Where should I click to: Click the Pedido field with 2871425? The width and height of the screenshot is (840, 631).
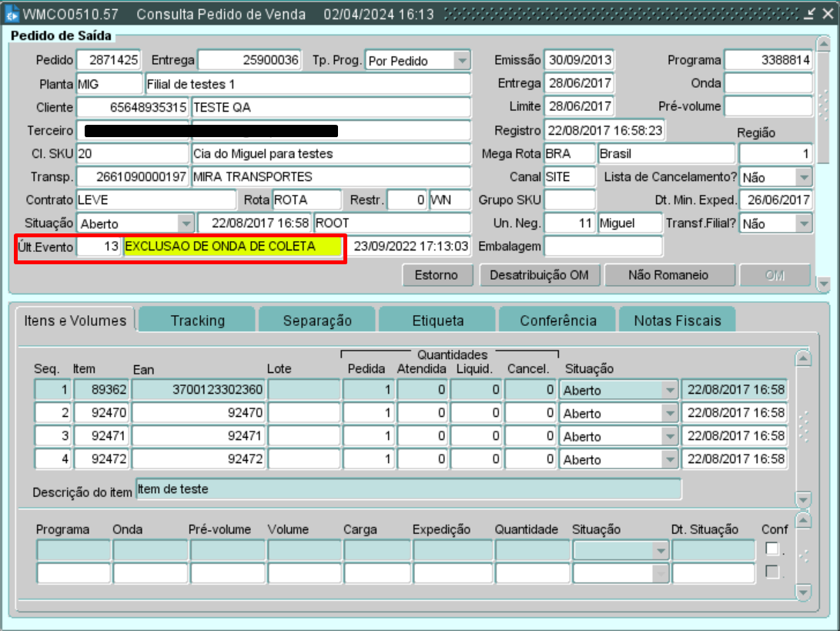click(x=109, y=60)
